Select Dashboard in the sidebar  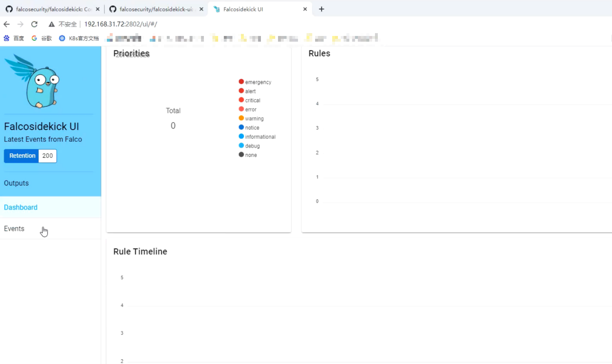[50, 207]
